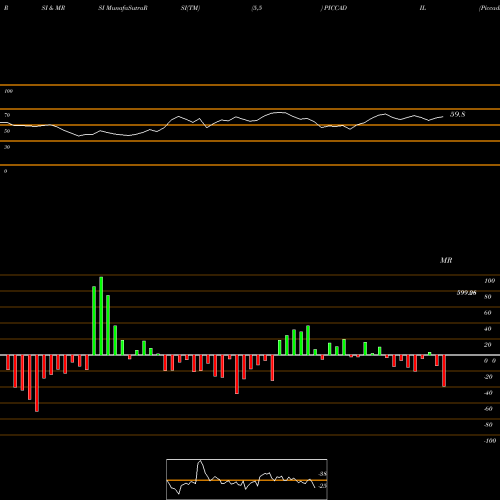
Task: Click the MR axis label -80
Action: tap(488, 425)
